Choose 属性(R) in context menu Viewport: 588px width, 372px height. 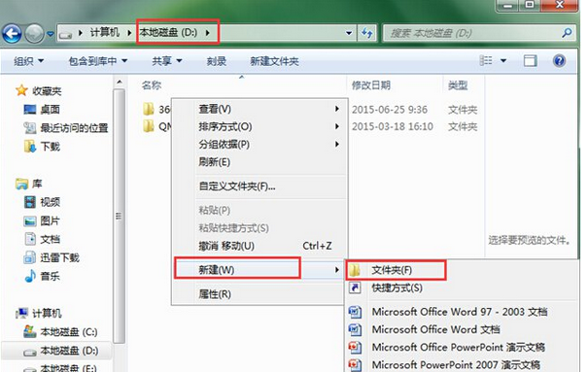tap(260, 294)
